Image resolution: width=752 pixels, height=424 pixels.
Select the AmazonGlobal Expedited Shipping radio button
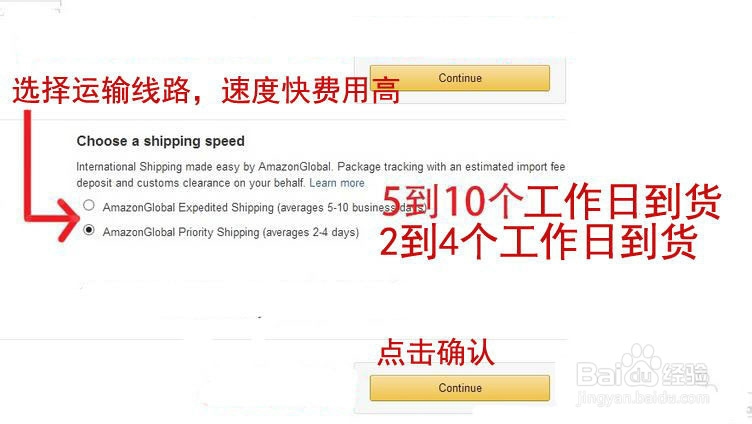click(x=89, y=205)
